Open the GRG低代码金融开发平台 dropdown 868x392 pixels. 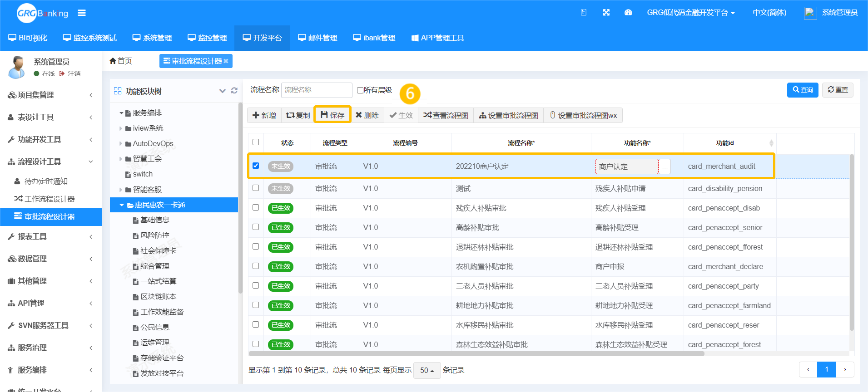pos(690,13)
